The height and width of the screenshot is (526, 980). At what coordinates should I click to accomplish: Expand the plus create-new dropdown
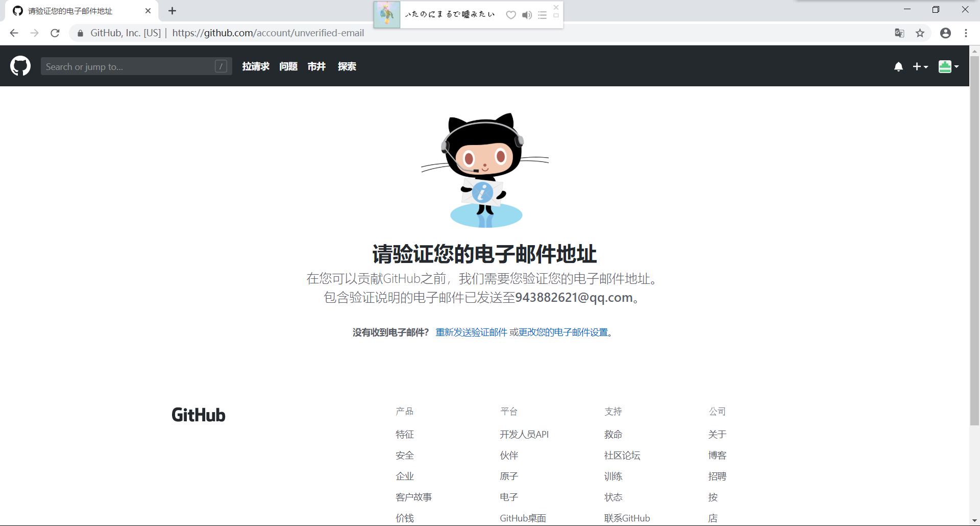(x=920, y=66)
